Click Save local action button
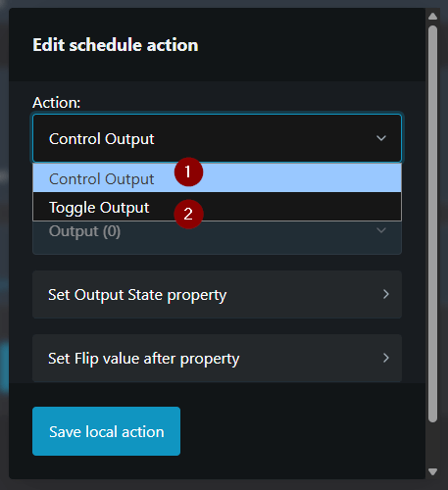Screen dimensions: 448x490 pos(106,431)
